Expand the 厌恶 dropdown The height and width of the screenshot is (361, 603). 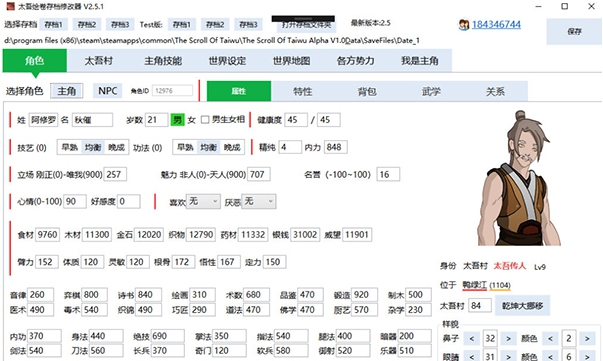[x=259, y=201]
